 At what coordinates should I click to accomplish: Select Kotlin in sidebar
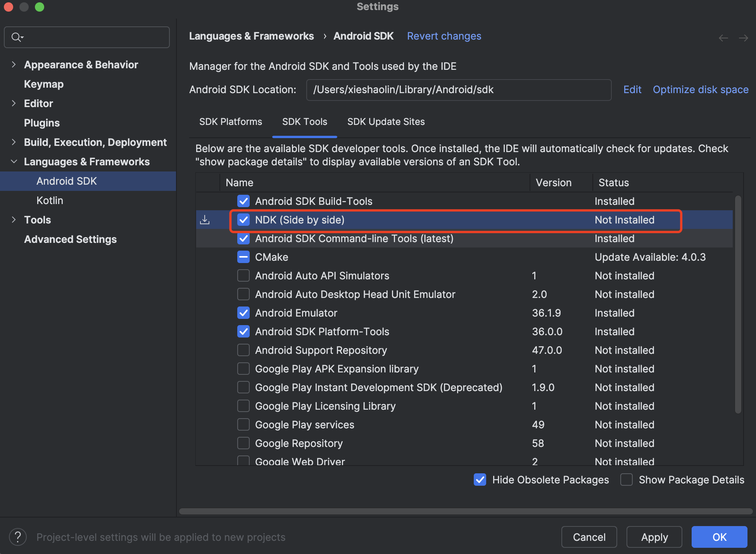[50, 201]
